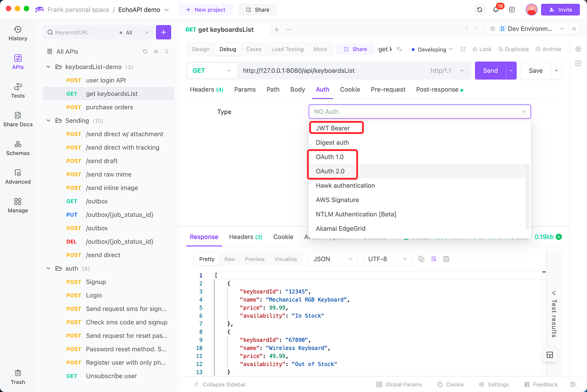The image size is (587, 392).
Task: Save the response with the disk icon
Action: click(x=446, y=258)
